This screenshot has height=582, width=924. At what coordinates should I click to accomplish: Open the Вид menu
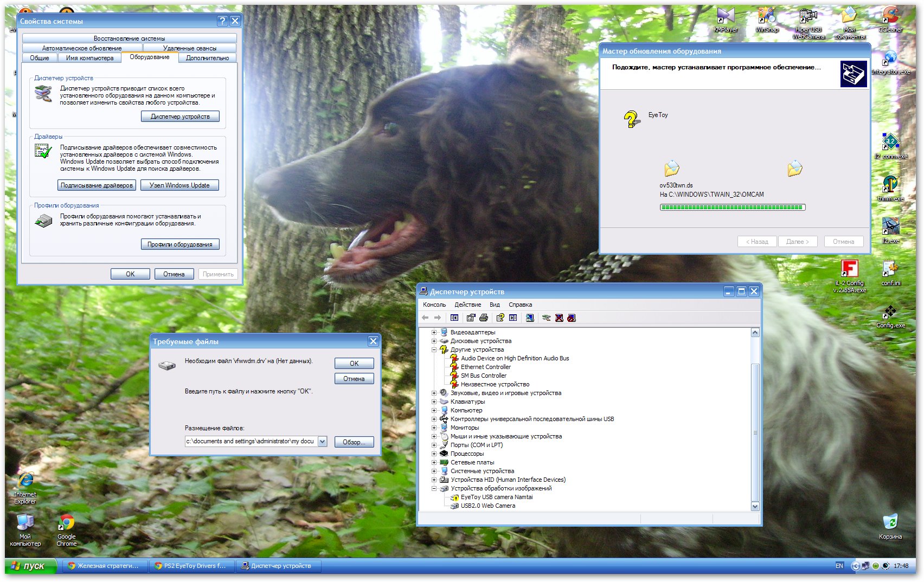click(x=495, y=305)
